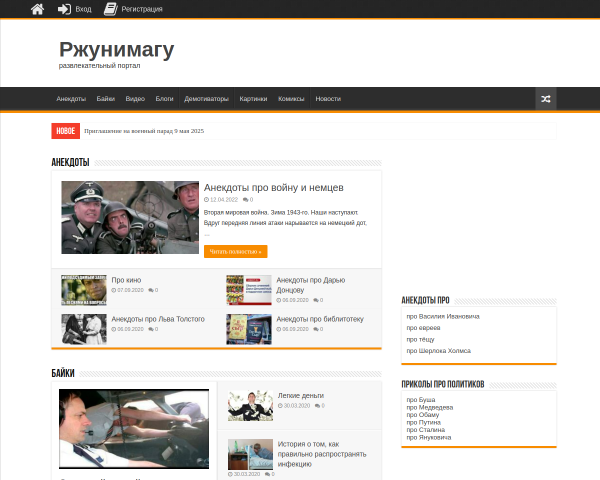Open the Видео menu item

tap(135, 99)
